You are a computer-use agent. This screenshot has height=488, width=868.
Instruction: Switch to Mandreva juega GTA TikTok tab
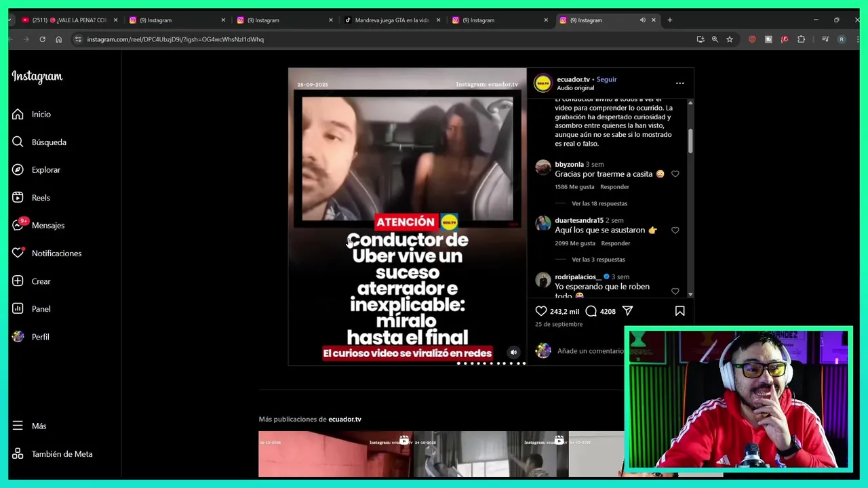point(392,20)
